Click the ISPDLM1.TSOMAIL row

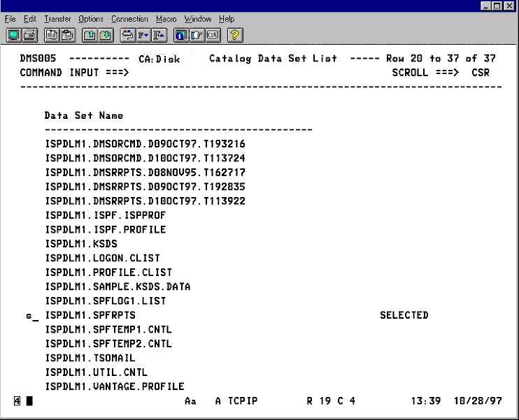90,359
